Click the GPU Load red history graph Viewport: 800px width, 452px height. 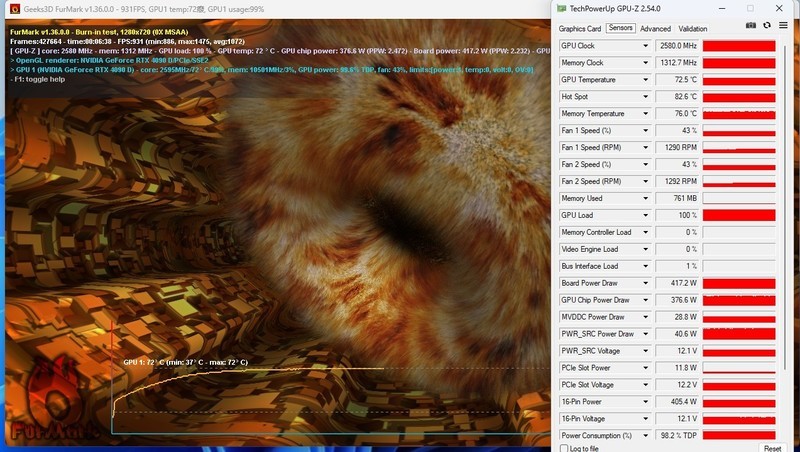pos(739,215)
